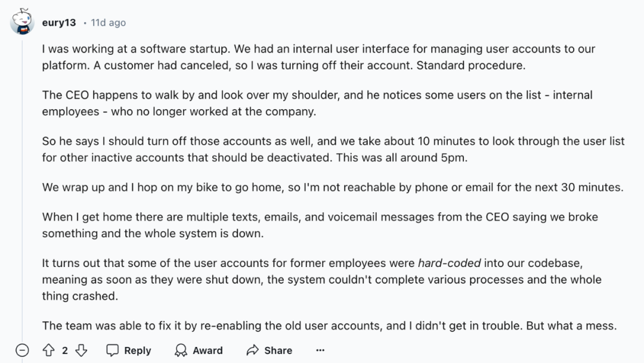644x363 pixels.
Task: Open the three-dot more options menu
Action: tap(320, 350)
